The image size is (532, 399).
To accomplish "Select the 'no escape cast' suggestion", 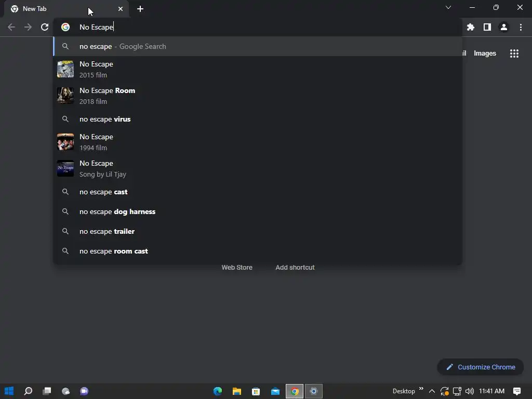I will click(258, 192).
